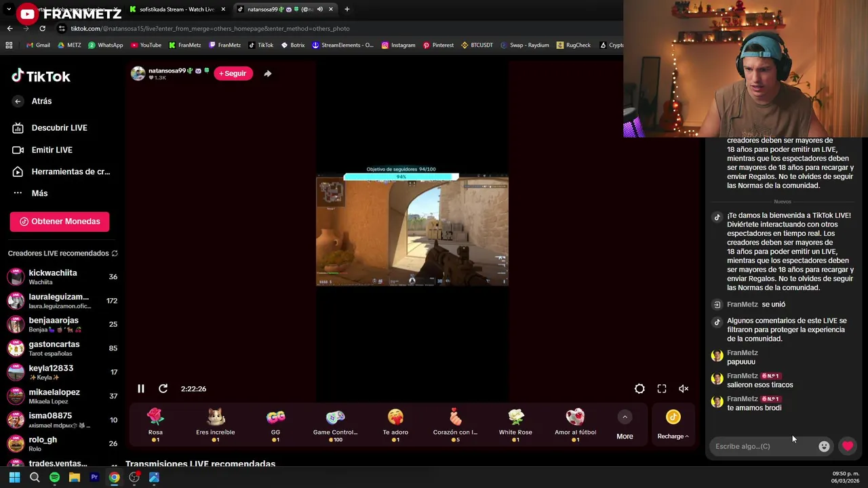This screenshot has height=488, width=868.
Task: Share the live stream
Action: (x=267, y=73)
